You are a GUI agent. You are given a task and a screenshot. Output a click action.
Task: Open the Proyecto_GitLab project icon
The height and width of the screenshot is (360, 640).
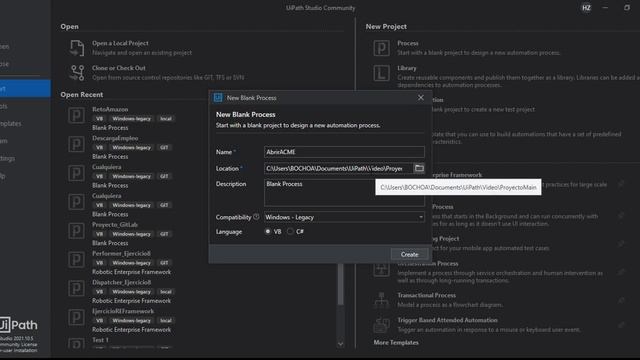pos(76,231)
